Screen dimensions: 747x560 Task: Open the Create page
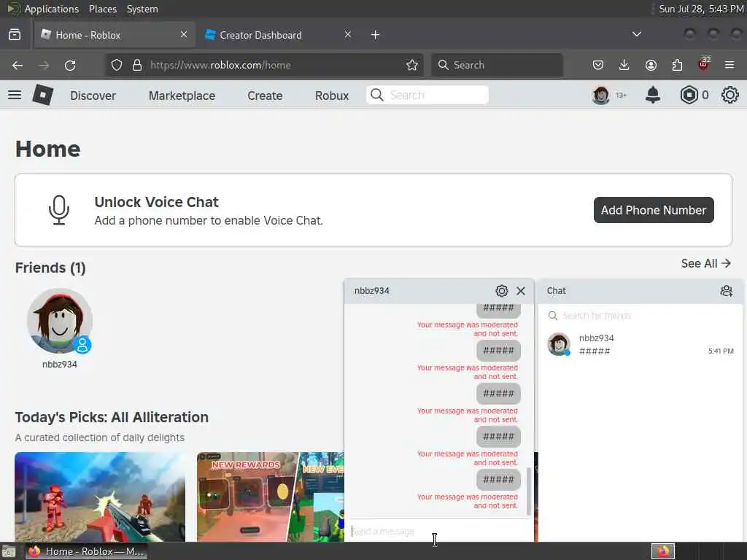[265, 96]
